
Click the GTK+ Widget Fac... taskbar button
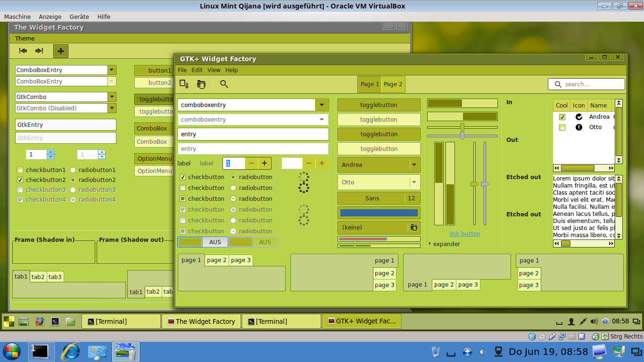(x=362, y=321)
